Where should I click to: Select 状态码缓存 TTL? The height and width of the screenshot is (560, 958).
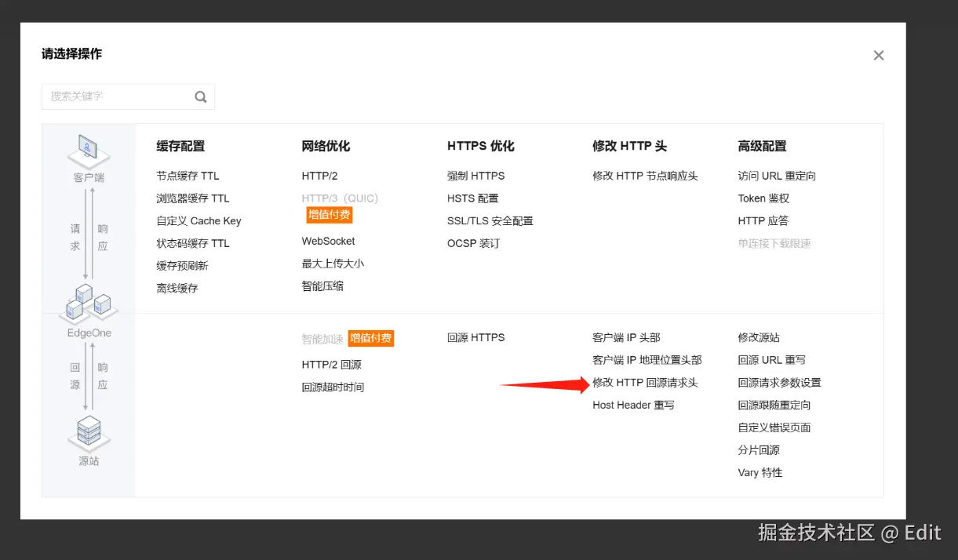click(193, 243)
